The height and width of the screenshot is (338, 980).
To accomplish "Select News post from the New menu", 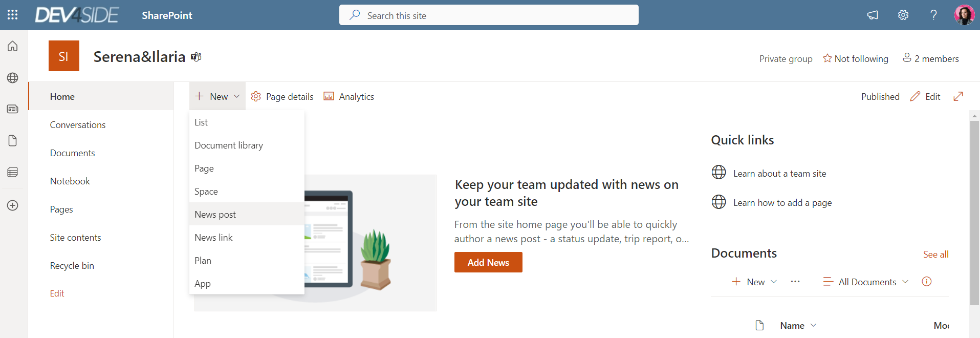I will point(215,215).
